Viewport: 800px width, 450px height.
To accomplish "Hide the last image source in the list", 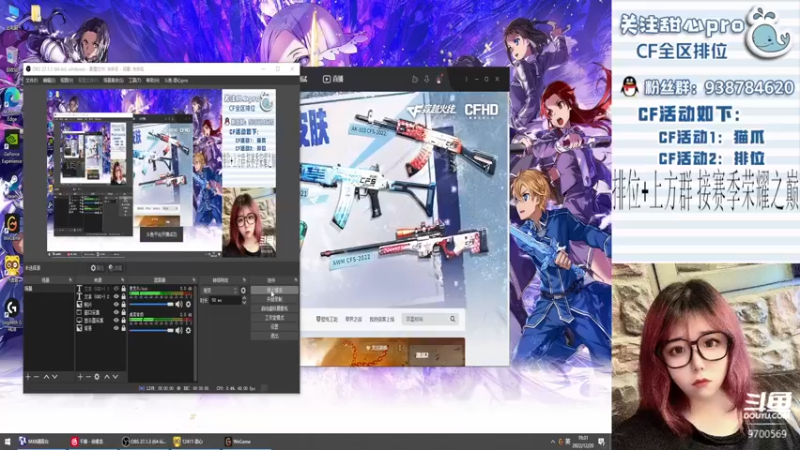I will click(116, 329).
